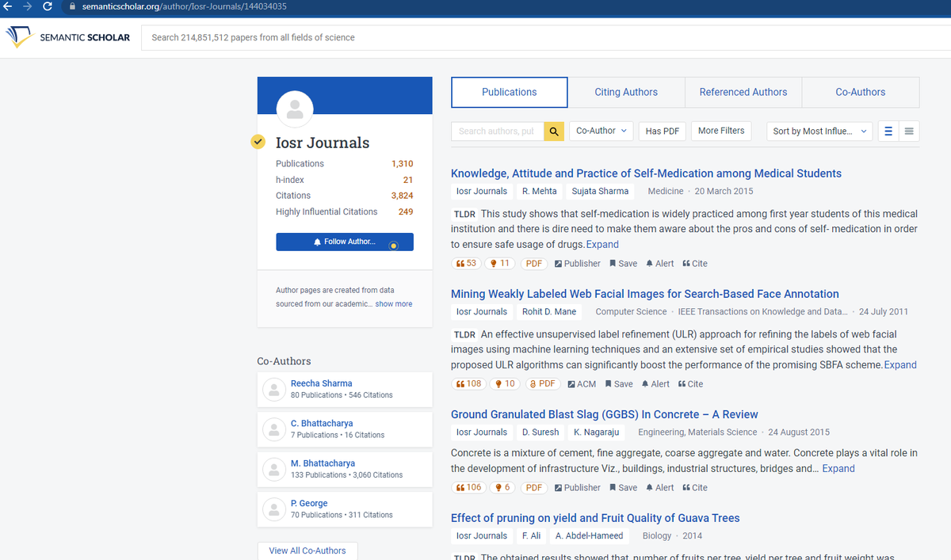Save the Face Annotation paper

coord(619,384)
